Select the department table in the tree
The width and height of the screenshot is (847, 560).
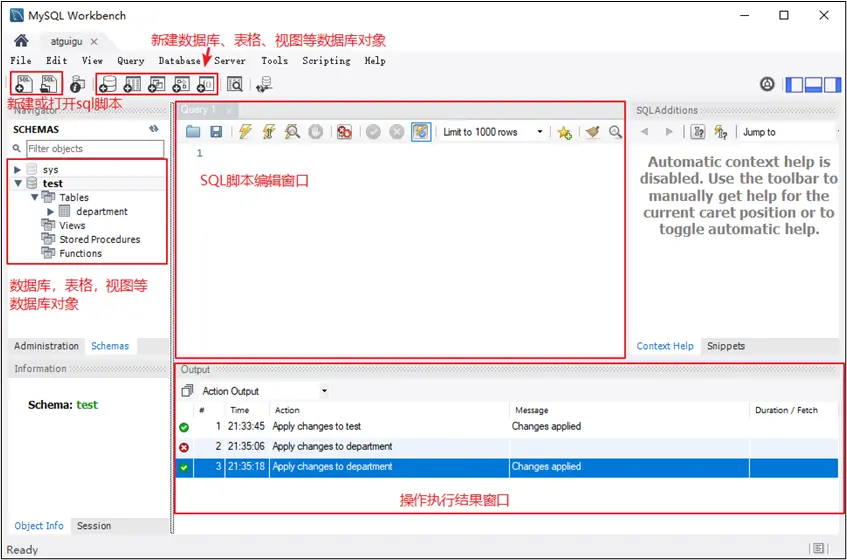pos(101,212)
